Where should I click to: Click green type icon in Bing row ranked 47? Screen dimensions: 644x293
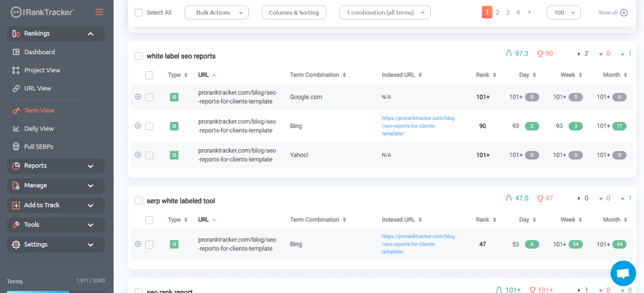pyautogui.click(x=174, y=244)
